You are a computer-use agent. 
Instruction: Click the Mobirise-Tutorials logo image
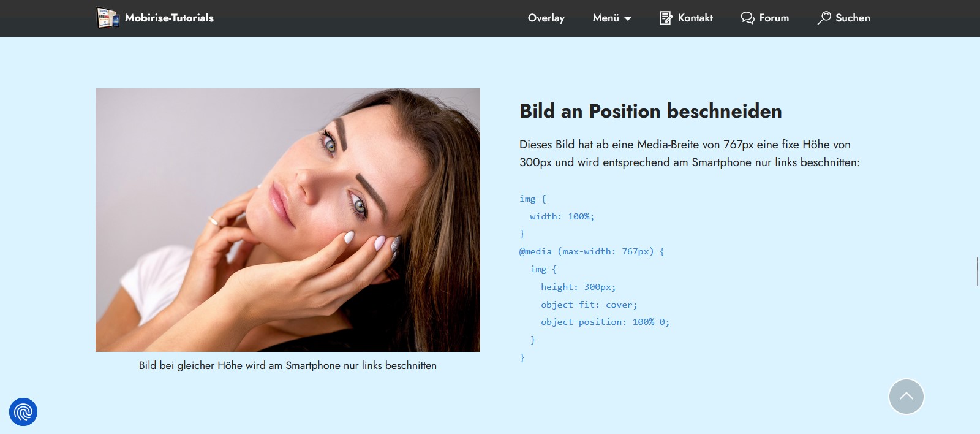coord(108,18)
